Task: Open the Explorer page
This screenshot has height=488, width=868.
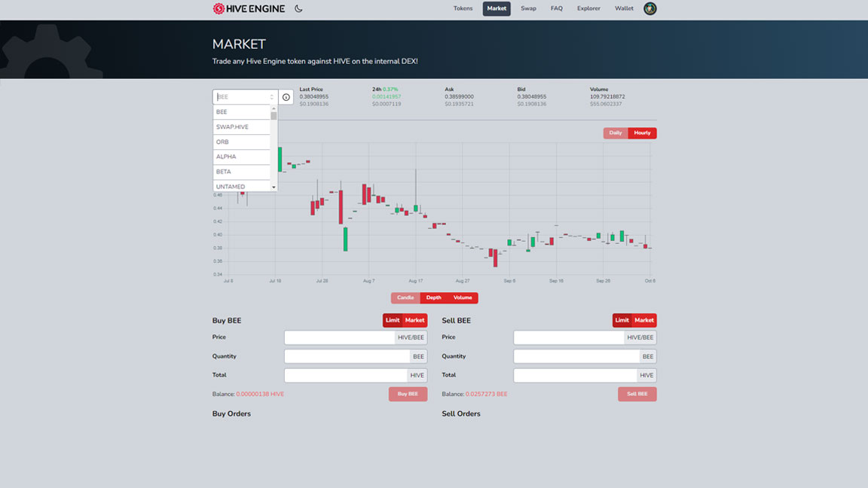Action: click(588, 8)
